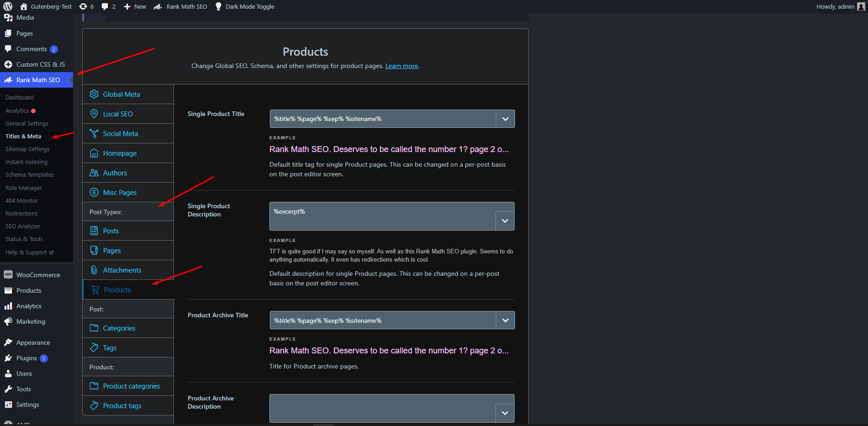The height and width of the screenshot is (426, 868).
Task: Expand Single Product Title variable dropdown
Action: [x=505, y=119]
